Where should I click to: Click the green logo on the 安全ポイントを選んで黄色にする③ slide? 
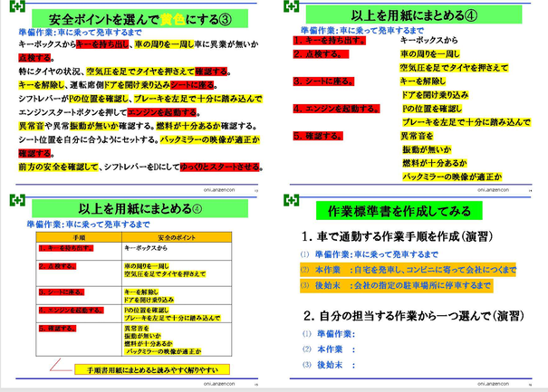[17, 6]
